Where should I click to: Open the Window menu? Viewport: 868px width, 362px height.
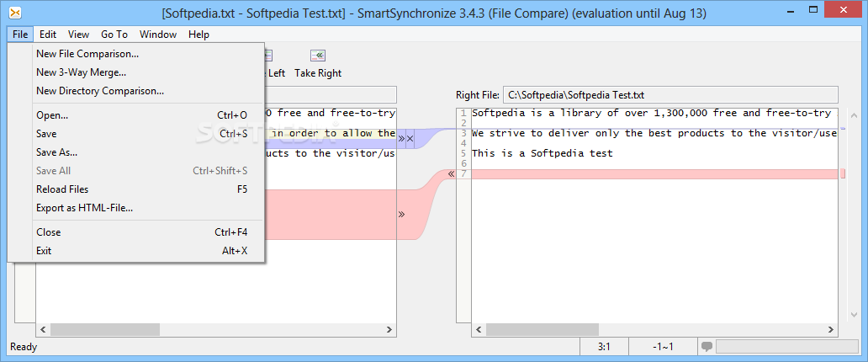pyautogui.click(x=158, y=35)
